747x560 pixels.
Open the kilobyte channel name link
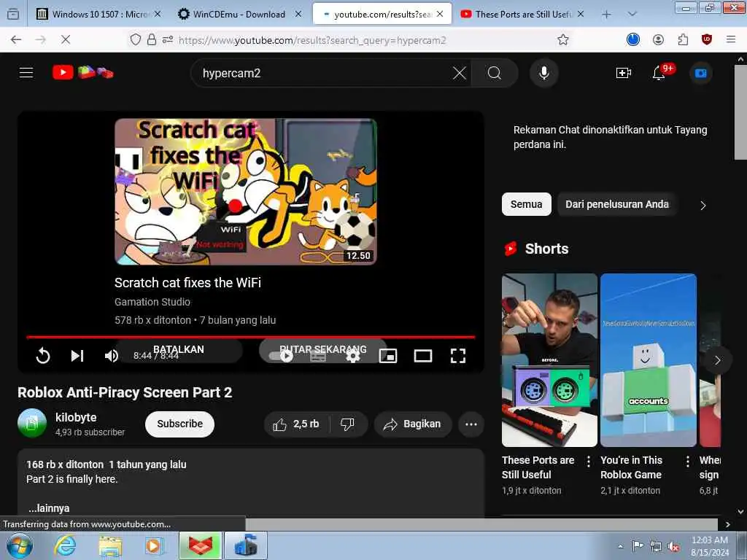pos(76,417)
